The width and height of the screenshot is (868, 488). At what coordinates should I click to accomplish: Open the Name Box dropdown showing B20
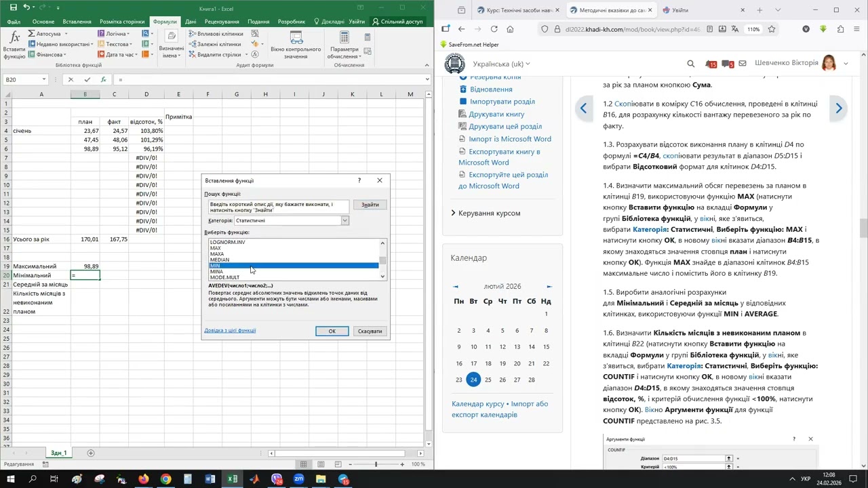(44, 79)
